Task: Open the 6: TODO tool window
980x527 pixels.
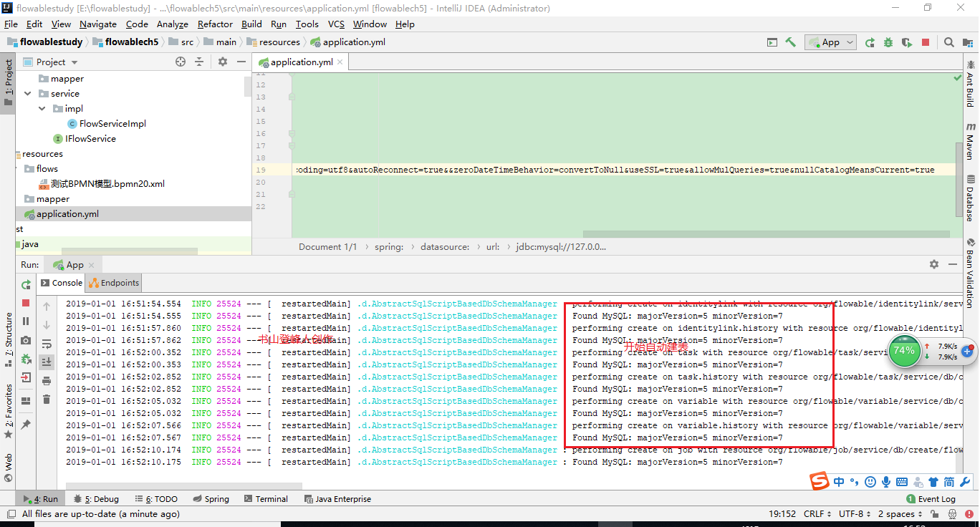Action: [x=155, y=499]
